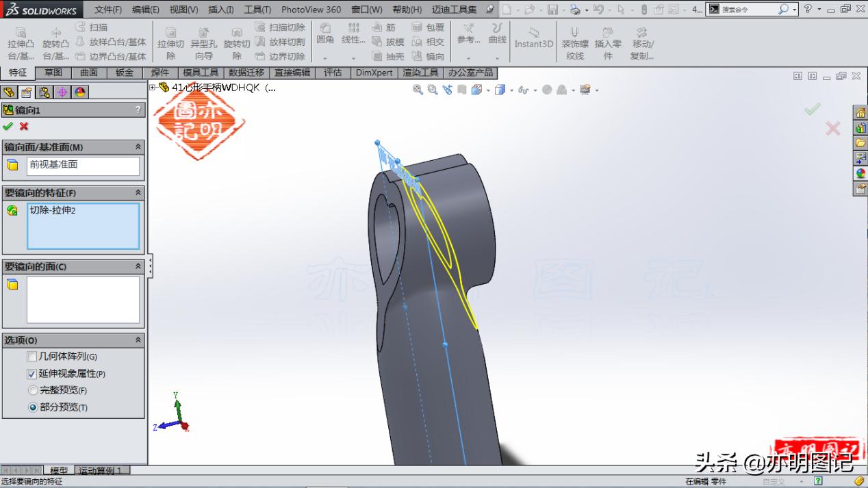Enable the Instant3D tool

[x=533, y=39]
